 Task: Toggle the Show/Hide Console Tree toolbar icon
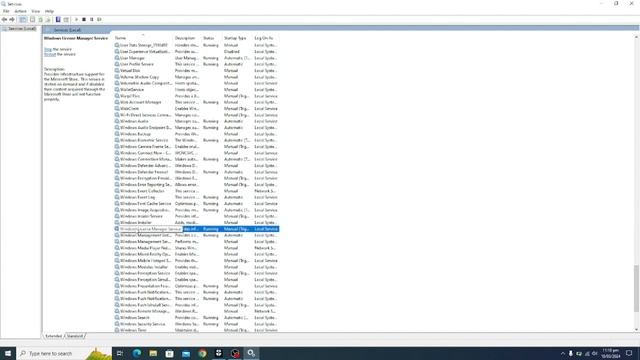[23, 20]
